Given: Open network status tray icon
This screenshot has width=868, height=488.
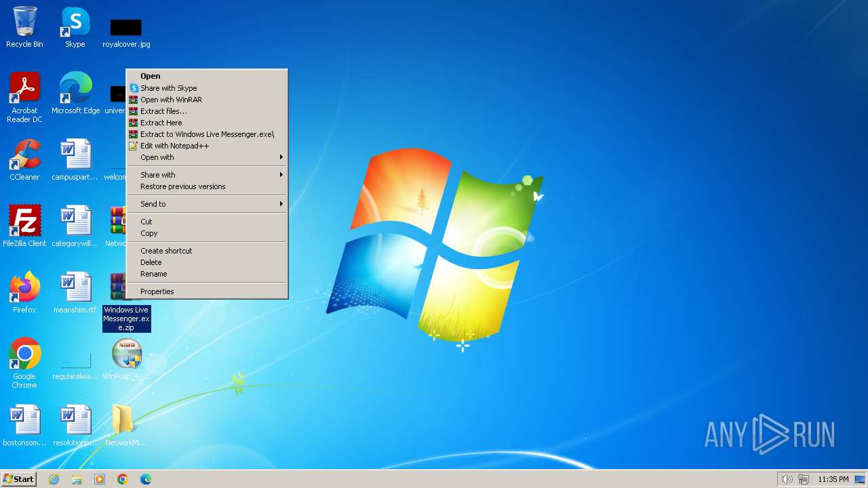Looking at the screenshot, I should click(804, 479).
